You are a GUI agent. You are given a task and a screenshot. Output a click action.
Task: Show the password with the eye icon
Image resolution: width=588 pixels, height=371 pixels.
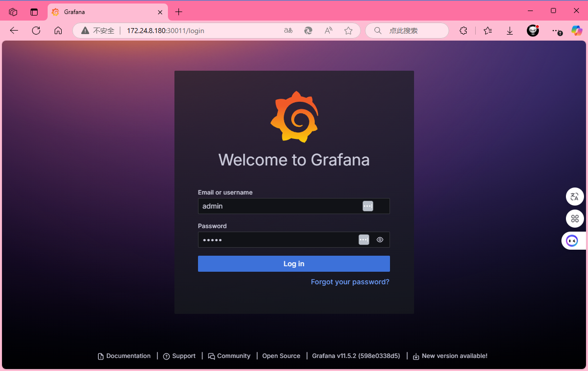pos(380,240)
